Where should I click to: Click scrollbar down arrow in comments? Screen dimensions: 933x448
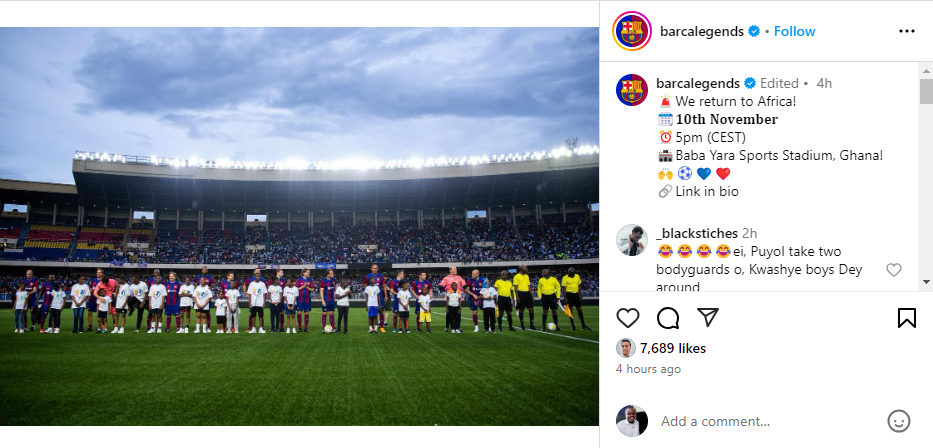926,281
